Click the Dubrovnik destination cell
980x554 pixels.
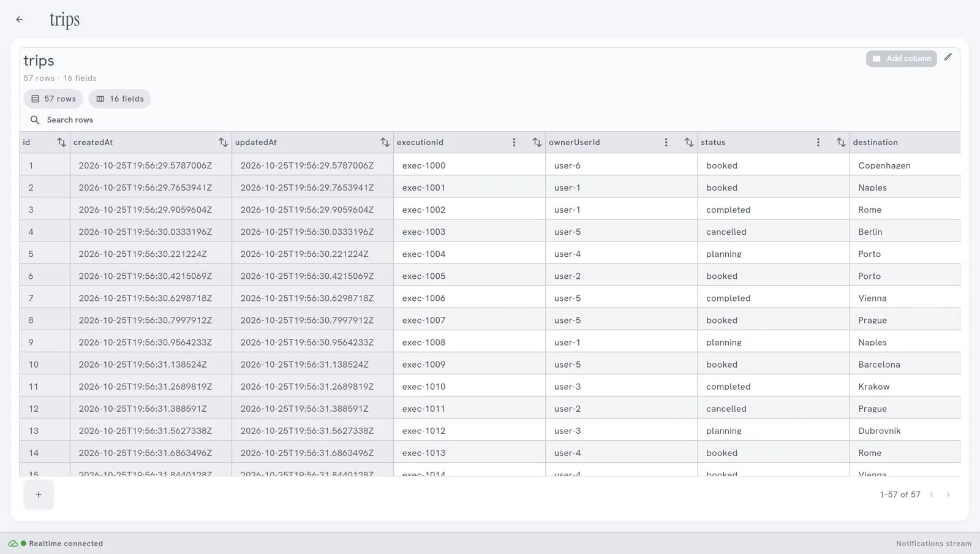click(x=905, y=431)
